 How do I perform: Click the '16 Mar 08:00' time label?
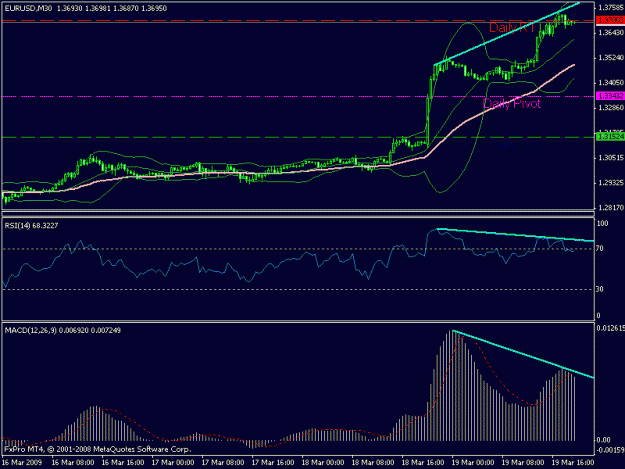(x=73, y=463)
